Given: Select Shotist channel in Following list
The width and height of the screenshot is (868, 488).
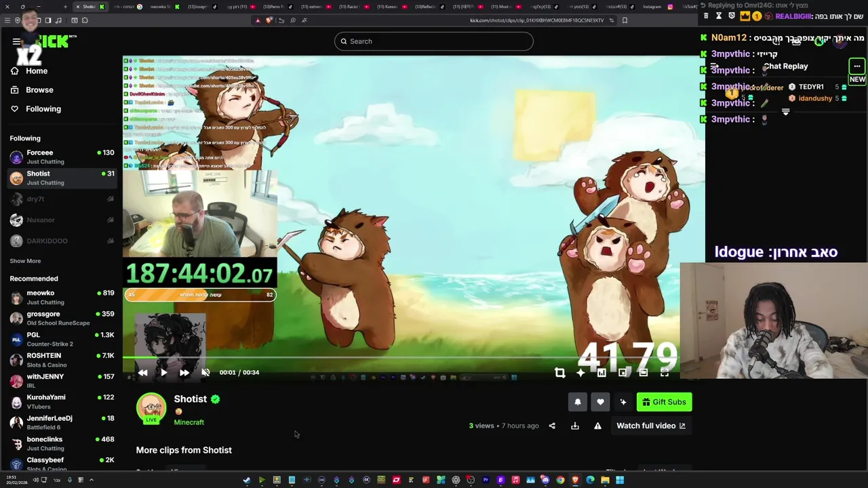Looking at the screenshot, I should click(61, 178).
